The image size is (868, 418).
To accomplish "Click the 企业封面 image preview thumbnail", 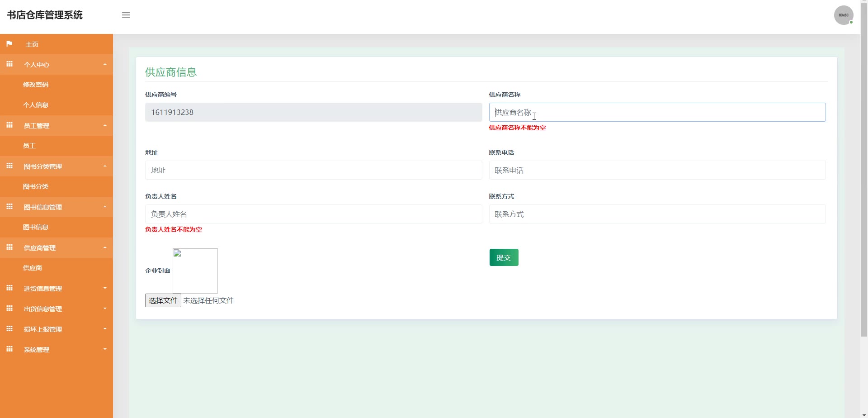I will click(x=195, y=271).
